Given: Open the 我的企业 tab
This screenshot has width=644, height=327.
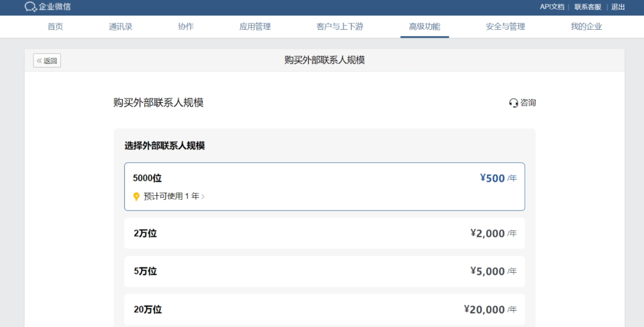Looking at the screenshot, I should pos(586,27).
